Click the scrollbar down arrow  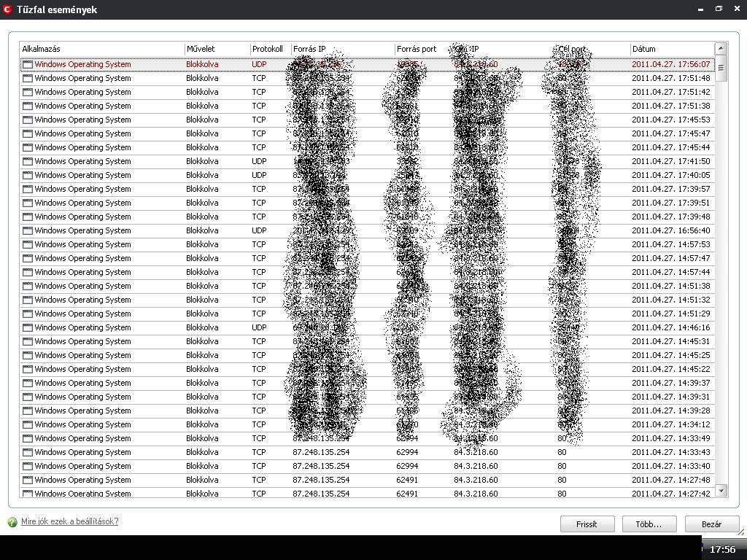click(721, 490)
